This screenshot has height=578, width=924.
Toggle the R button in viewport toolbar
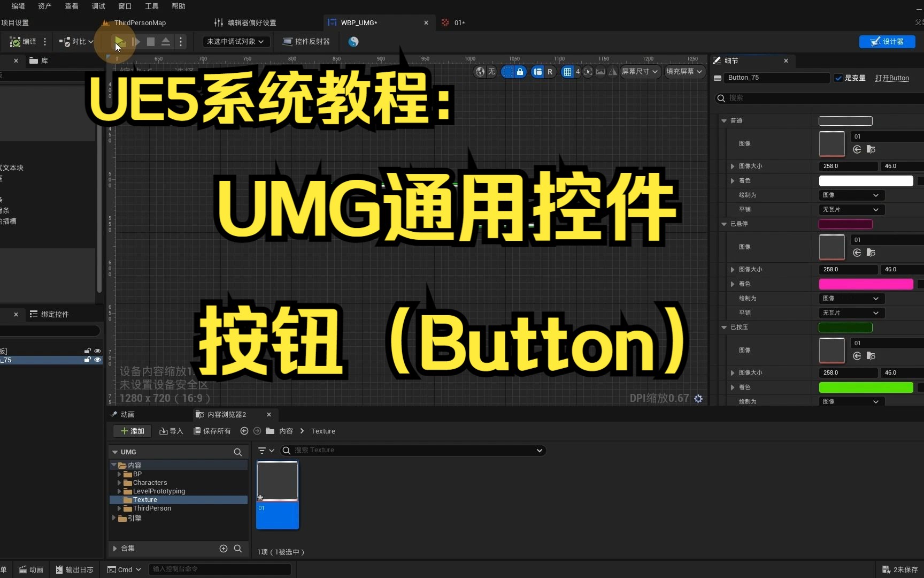click(x=550, y=72)
